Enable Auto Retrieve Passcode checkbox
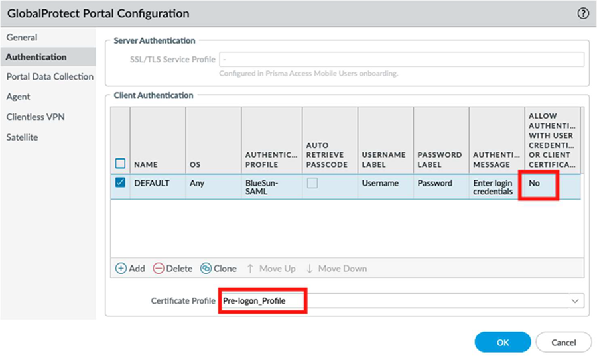 (312, 184)
